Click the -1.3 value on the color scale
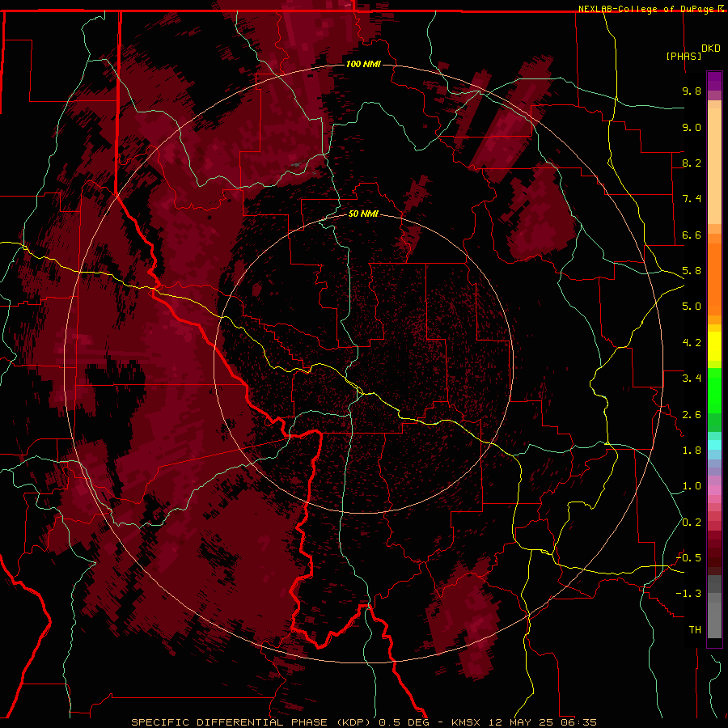Screen dimensions: 728x728 pyautogui.click(x=689, y=594)
